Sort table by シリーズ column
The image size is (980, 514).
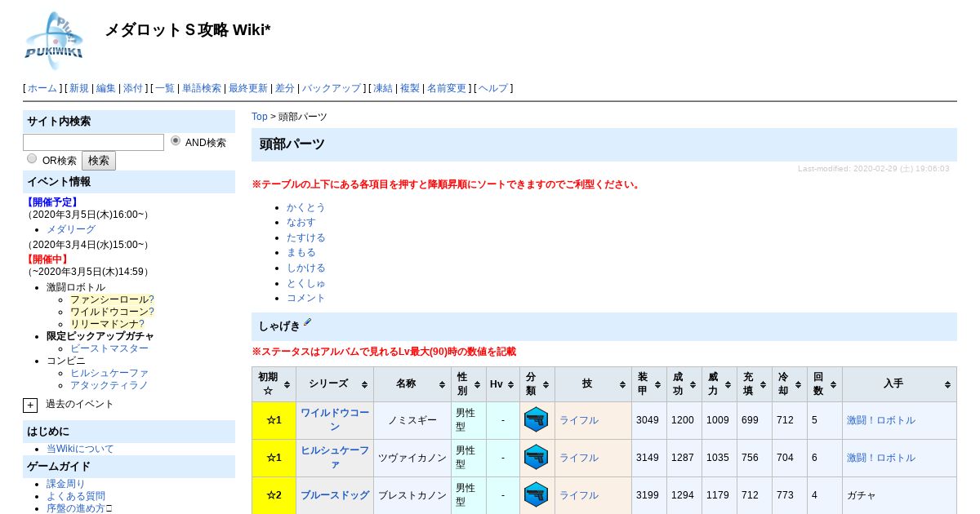coord(335,384)
